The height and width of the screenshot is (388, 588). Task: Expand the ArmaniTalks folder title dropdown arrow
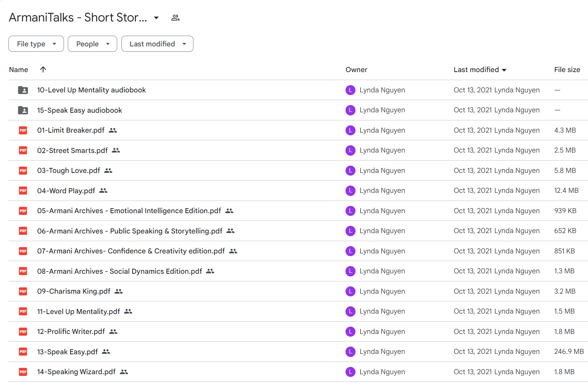click(x=156, y=18)
